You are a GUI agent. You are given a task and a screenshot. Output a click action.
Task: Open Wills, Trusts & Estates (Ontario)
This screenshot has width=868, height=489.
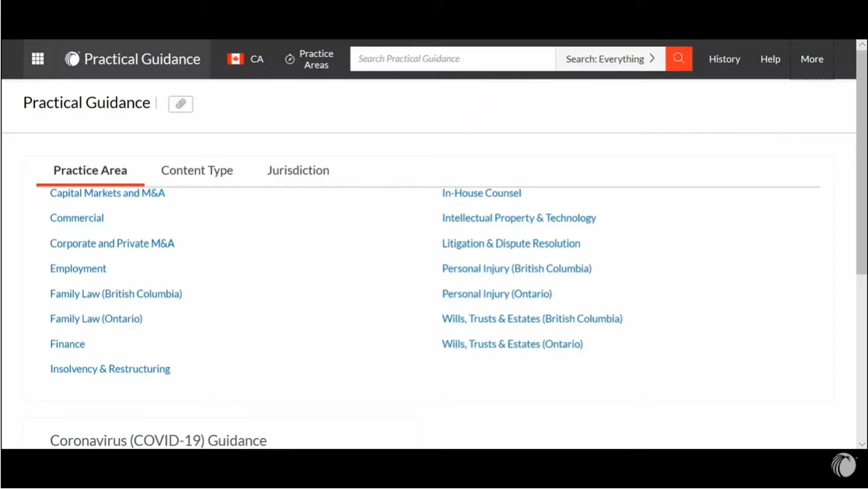coord(512,344)
